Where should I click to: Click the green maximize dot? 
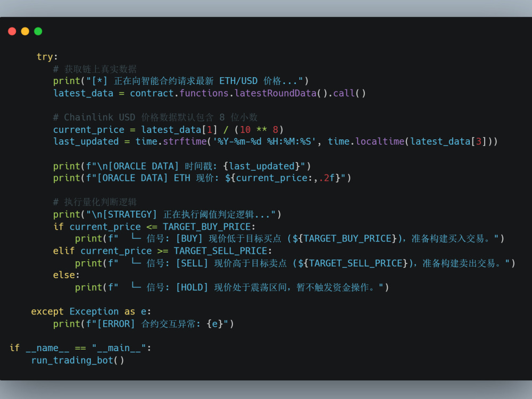click(x=38, y=31)
